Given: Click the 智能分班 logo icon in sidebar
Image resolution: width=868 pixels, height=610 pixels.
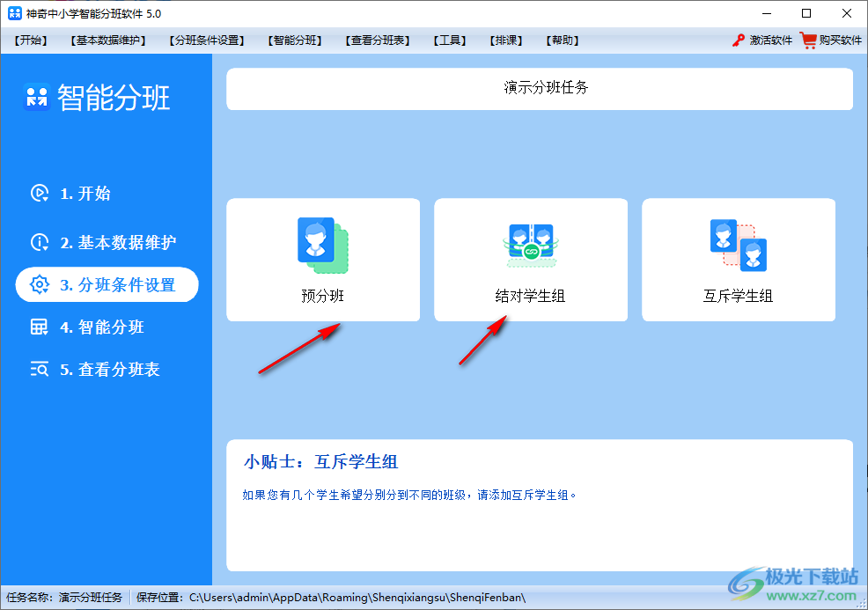Looking at the screenshot, I should (x=37, y=98).
